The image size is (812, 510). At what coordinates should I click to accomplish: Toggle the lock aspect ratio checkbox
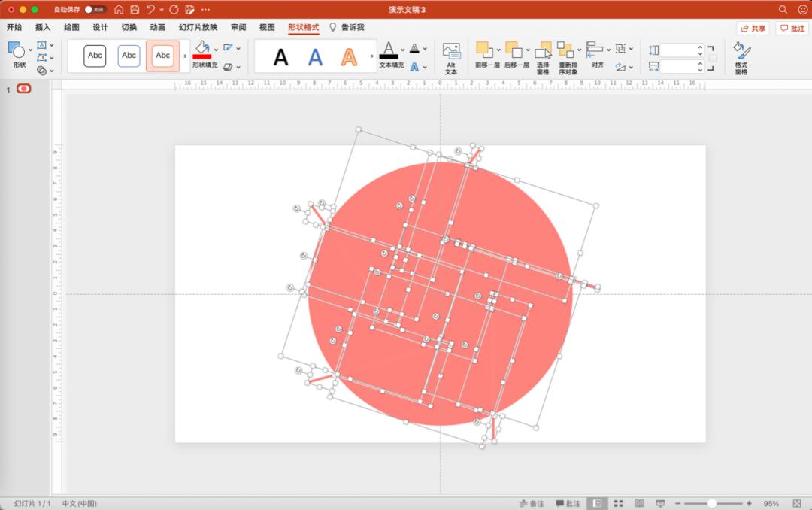click(712, 58)
